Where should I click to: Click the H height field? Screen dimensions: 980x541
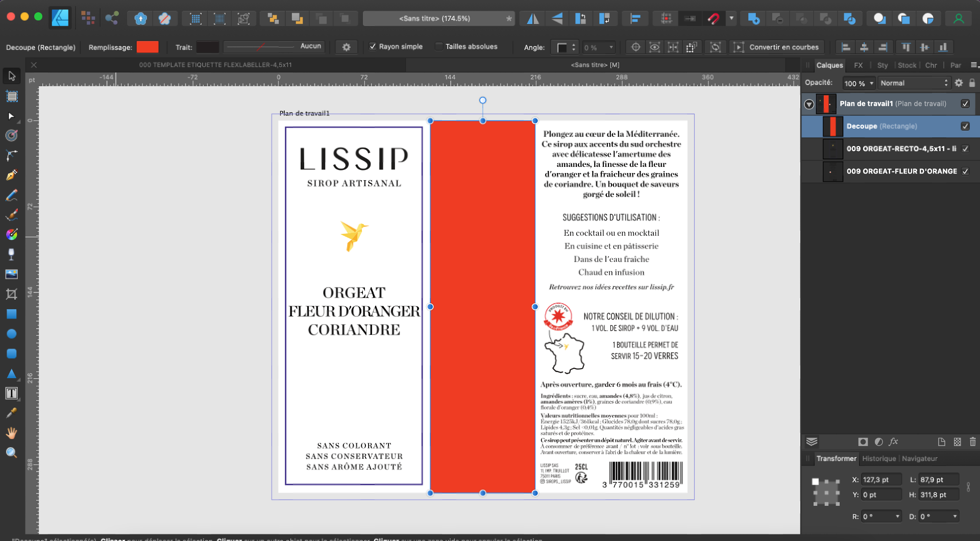click(939, 495)
